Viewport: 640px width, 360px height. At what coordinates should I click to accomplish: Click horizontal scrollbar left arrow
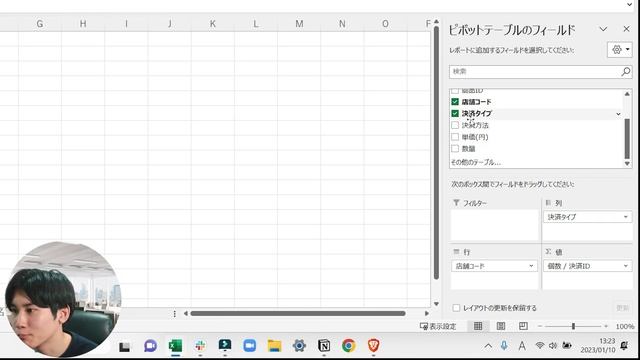coord(186,313)
